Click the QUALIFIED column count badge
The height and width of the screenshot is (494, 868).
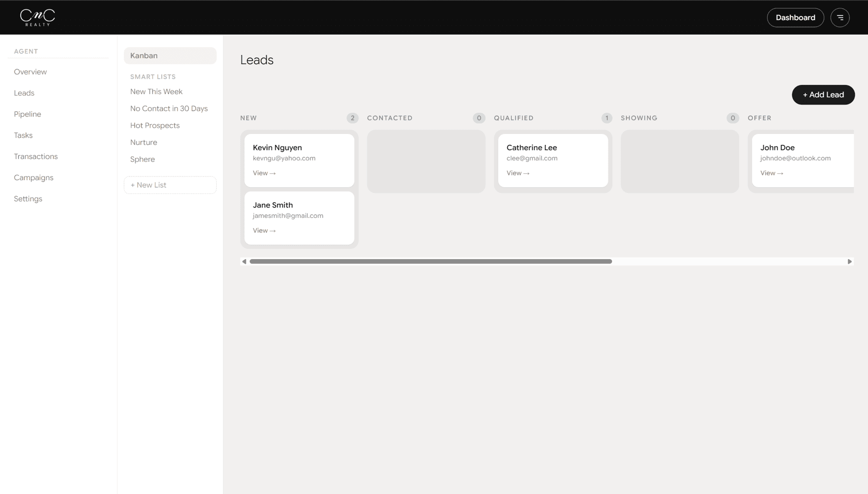[x=607, y=118]
